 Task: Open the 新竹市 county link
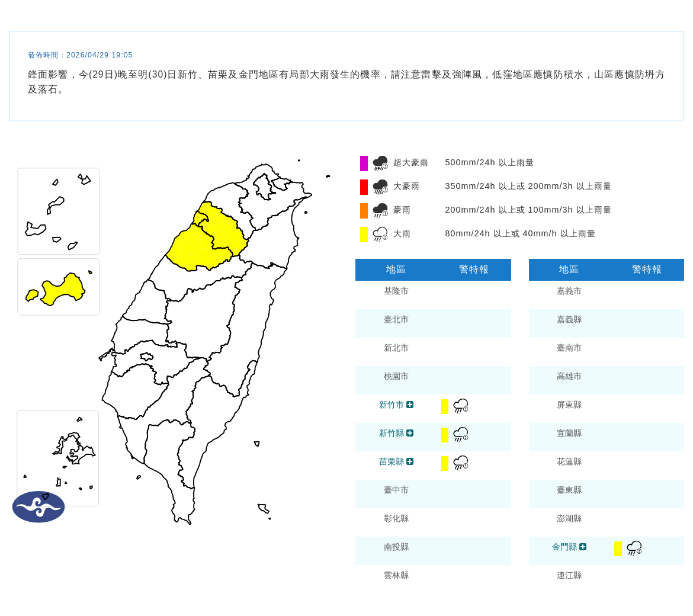[391, 405]
